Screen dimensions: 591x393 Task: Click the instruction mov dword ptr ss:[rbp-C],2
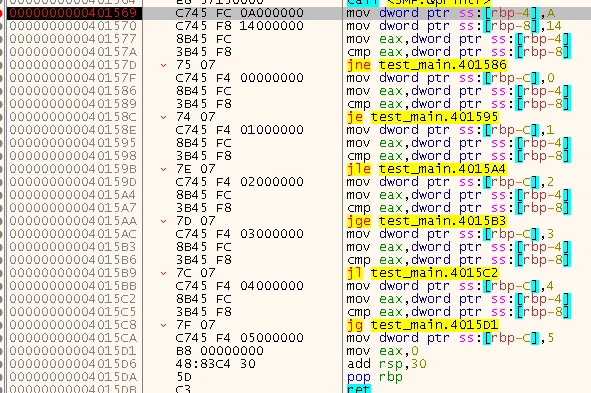click(x=451, y=182)
